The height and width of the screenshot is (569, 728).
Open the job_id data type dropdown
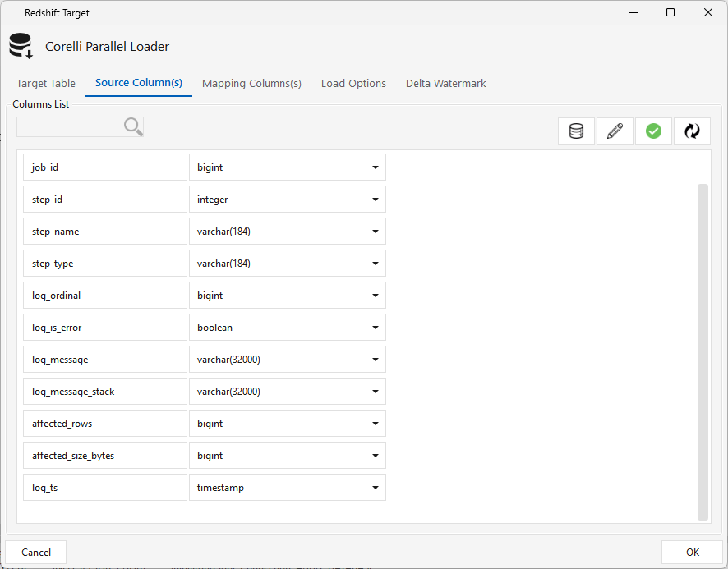coord(288,167)
